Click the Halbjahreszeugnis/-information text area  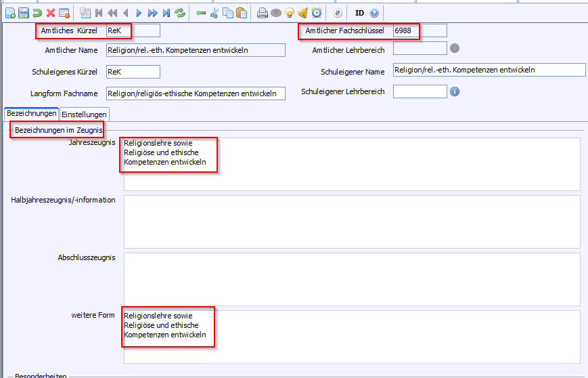[x=350, y=222]
